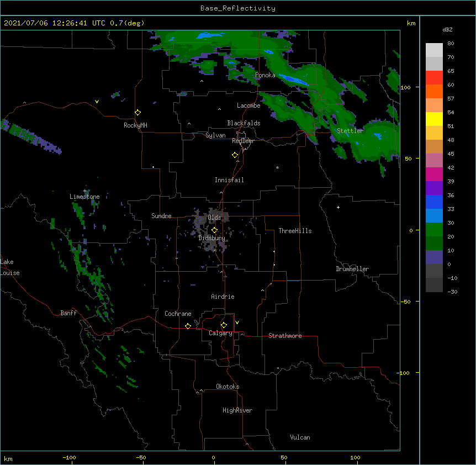Click the Sundre label

[161, 216]
